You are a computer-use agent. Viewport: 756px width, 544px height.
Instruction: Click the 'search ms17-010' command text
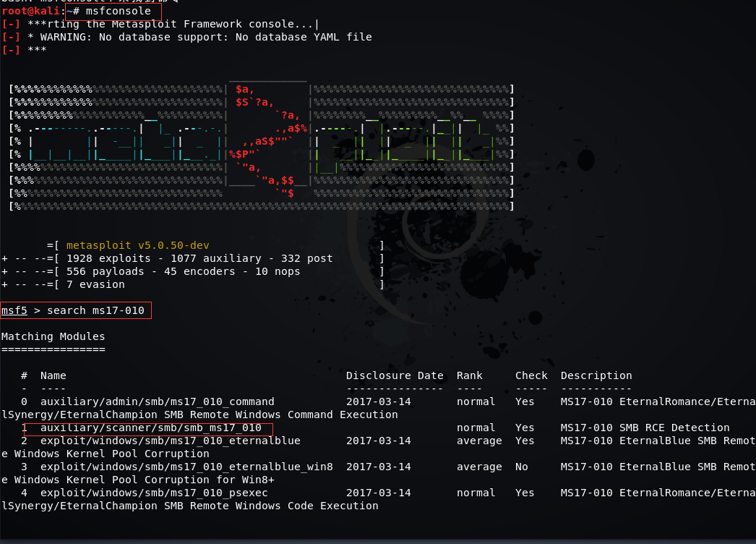(x=95, y=310)
